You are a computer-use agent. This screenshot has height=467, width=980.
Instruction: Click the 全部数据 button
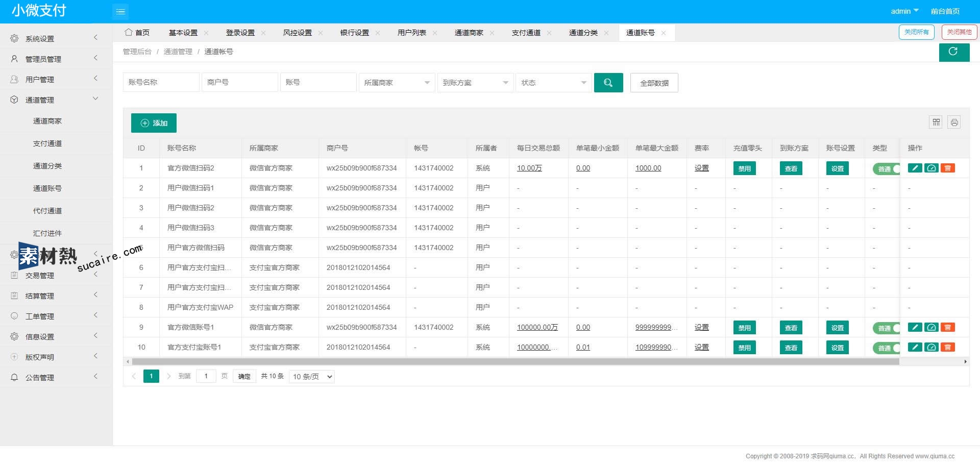click(654, 83)
